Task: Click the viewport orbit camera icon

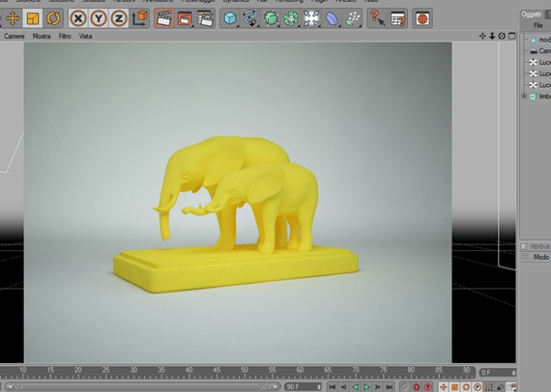Action: (502, 36)
